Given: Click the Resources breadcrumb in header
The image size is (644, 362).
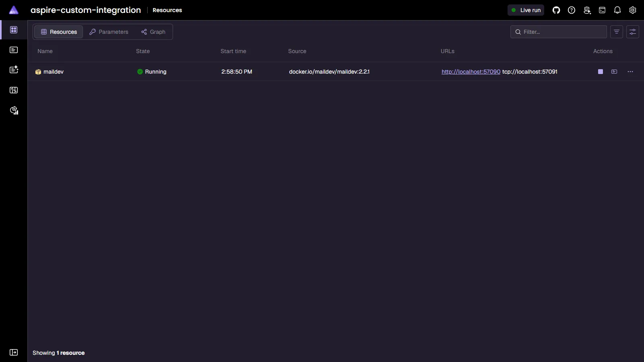Looking at the screenshot, I should (x=167, y=10).
